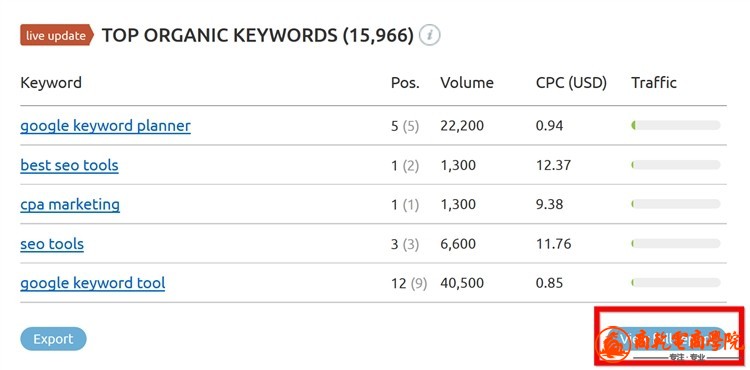Click the orange live update badge
This screenshot has height=370, width=750.
coord(56,35)
